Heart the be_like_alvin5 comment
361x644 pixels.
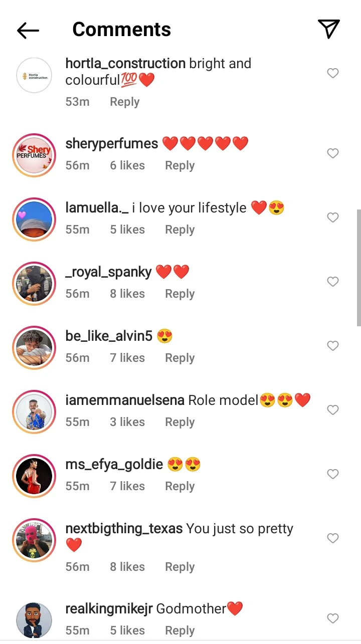[x=333, y=346]
